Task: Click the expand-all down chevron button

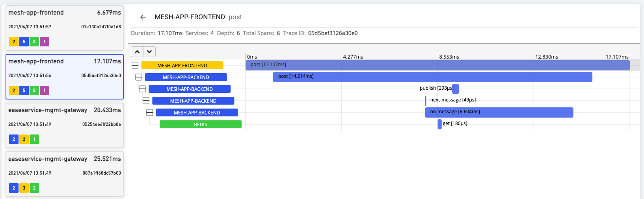Action: [x=149, y=52]
